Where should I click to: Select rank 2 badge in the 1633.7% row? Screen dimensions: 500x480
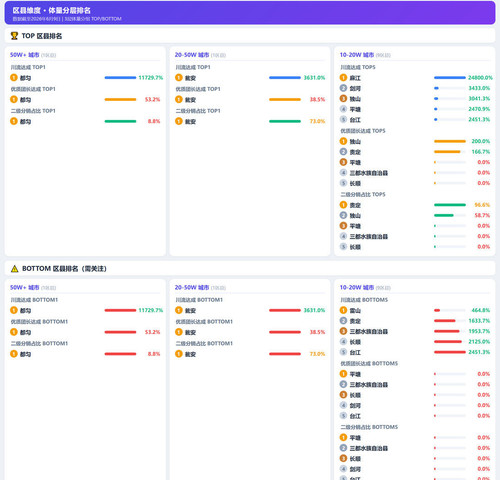click(x=343, y=321)
